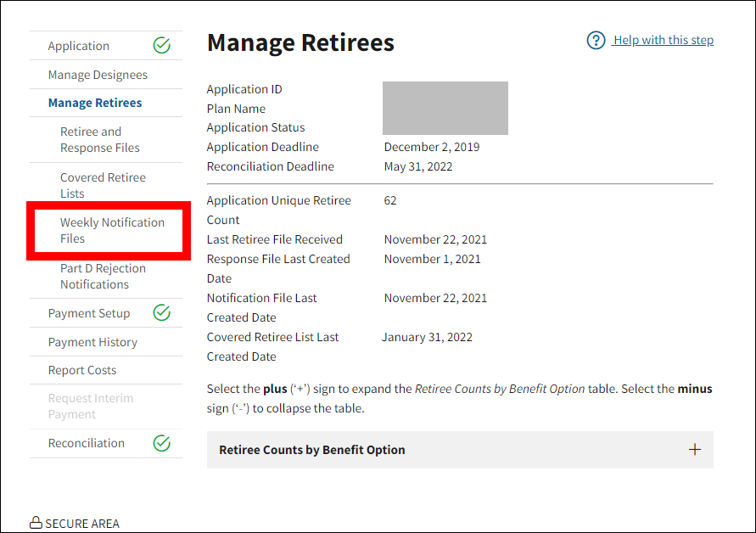
Task: Click the greyed-out Request Interim Payment item
Action: point(91,407)
